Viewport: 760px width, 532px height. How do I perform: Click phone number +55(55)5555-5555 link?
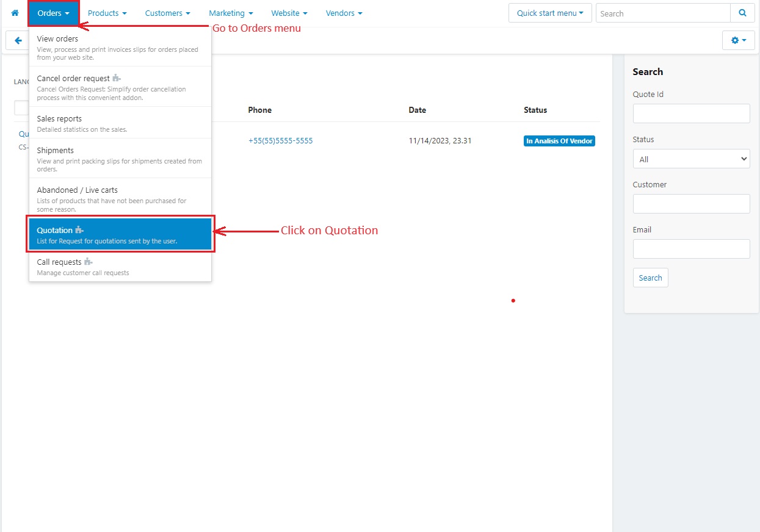pyautogui.click(x=280, y=140)
